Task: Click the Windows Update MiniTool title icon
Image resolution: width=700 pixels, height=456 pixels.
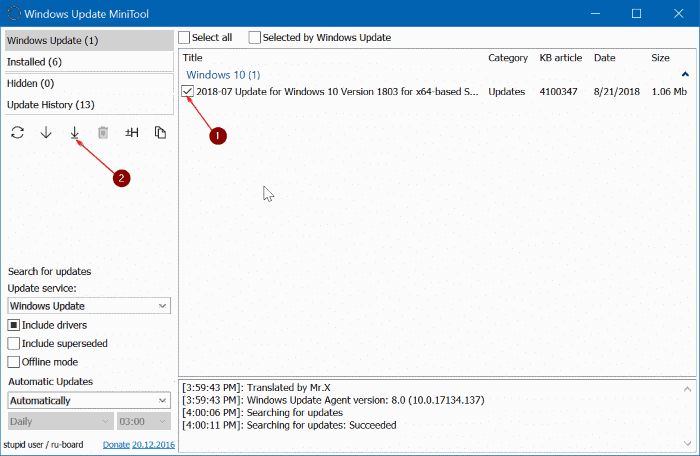Action: pyautogui.click(x=14, y=13)
